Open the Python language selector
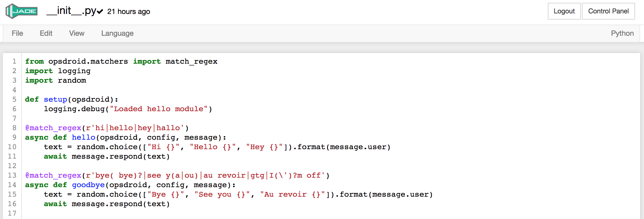Image resolution: width=644 pixels, height=219 pixels. coord(622,33)
